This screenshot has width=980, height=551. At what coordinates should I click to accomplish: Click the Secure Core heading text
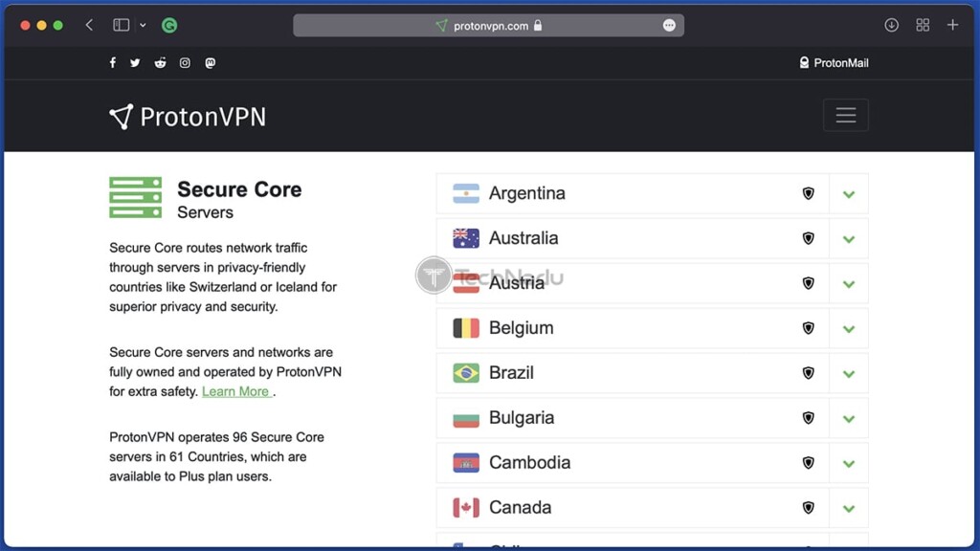pyautogui.click(x=239, y=190)
